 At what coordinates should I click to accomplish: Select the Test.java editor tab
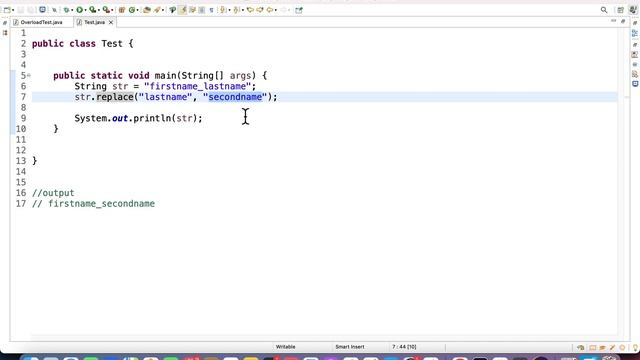pos(94,22)
